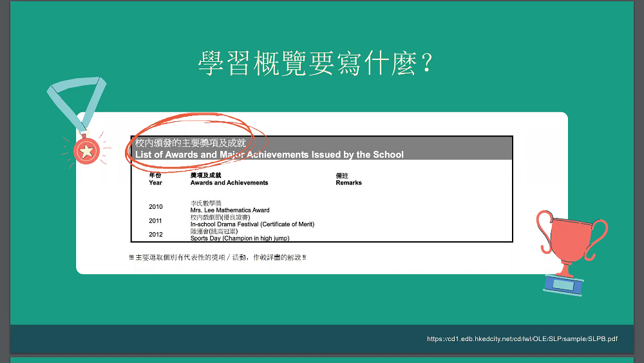
Task: Click the slide title 學習概覽要寫什麼?
Action: click(316, 64)
